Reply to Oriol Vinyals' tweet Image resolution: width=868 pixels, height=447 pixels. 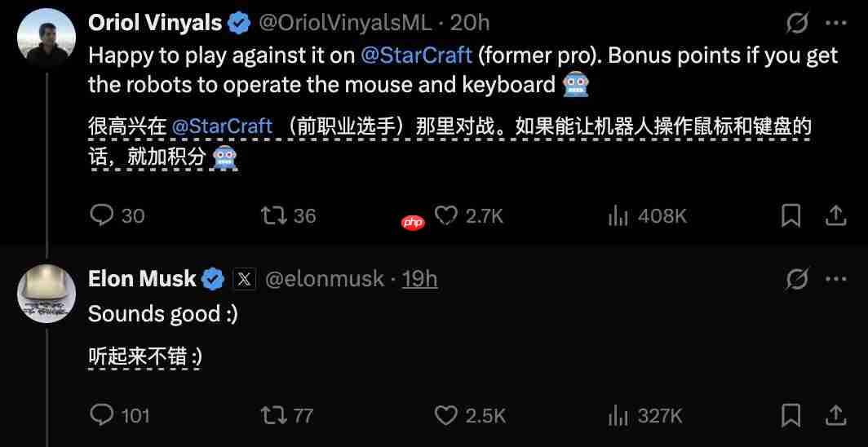coord(101,215)
